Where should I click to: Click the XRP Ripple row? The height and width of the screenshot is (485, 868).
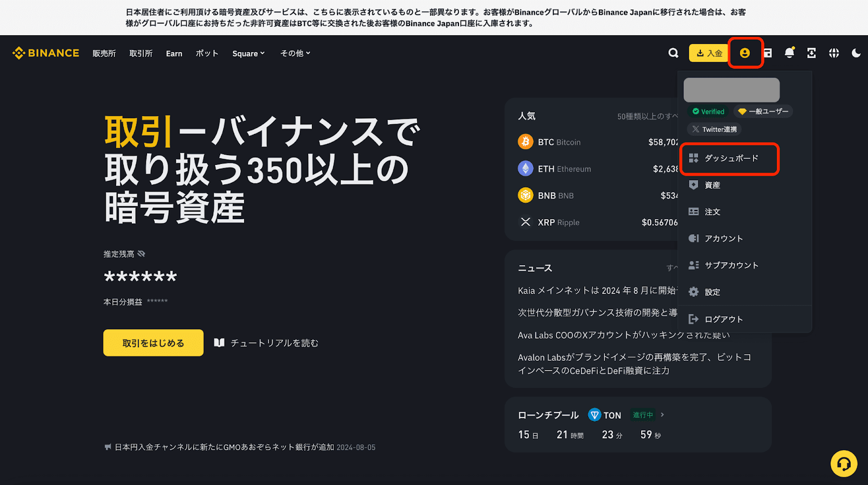(598, 222)
